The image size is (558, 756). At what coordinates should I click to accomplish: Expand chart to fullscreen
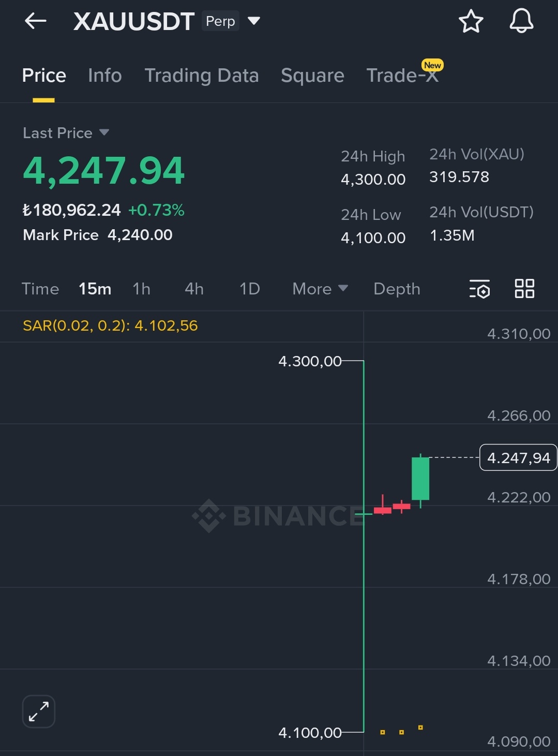click(x=39, y=711)
